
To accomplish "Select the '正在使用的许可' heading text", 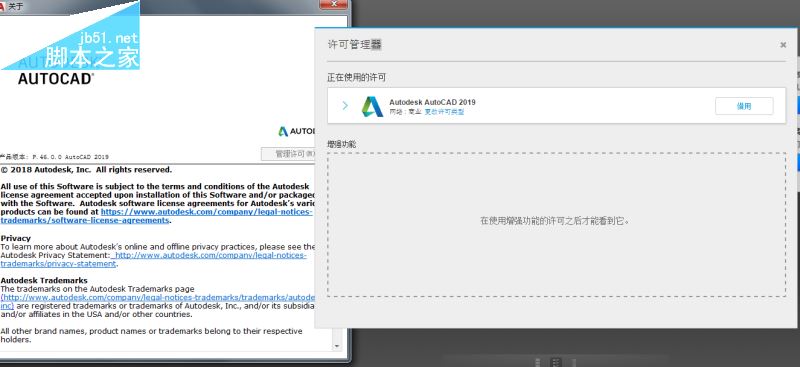I will pos(357,78).
